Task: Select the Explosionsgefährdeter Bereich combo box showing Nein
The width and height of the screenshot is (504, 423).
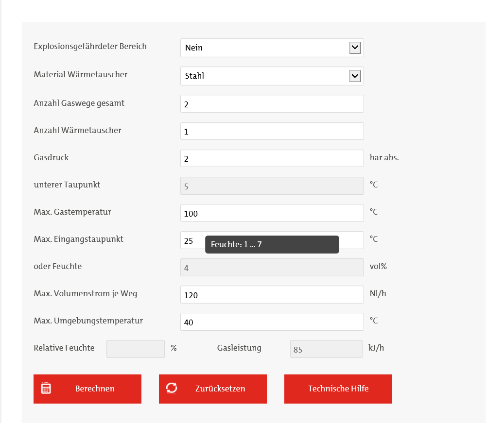Action: (x=265, y=48)
